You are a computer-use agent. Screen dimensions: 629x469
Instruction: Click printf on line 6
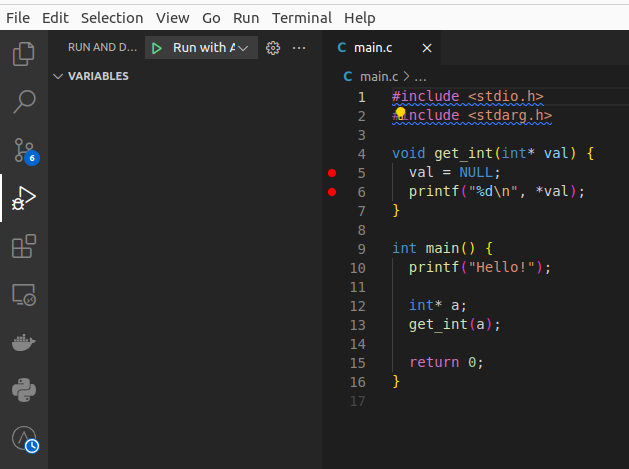coord(434,191)
